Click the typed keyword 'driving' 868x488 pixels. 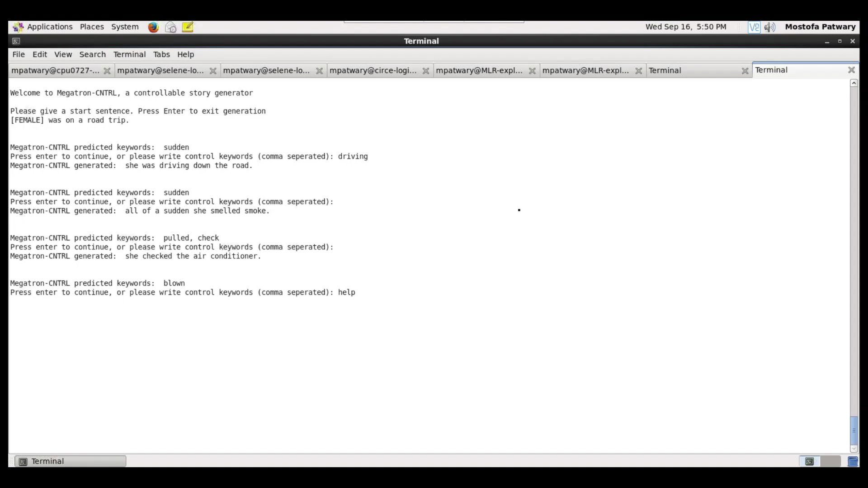click(x=353, y=157)
